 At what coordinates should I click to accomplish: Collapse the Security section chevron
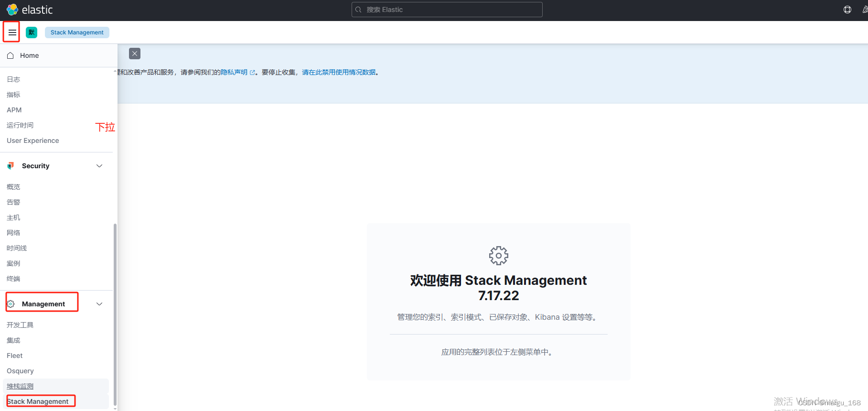(99, 166)
